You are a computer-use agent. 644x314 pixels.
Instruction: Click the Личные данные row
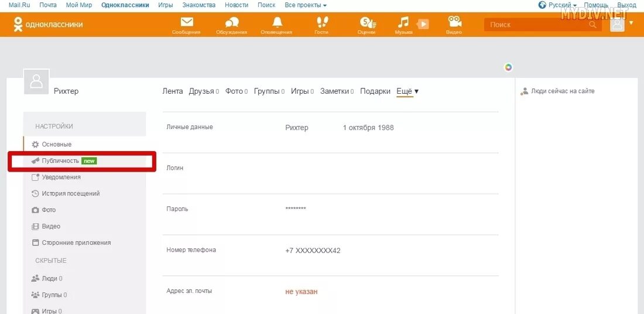331,132
